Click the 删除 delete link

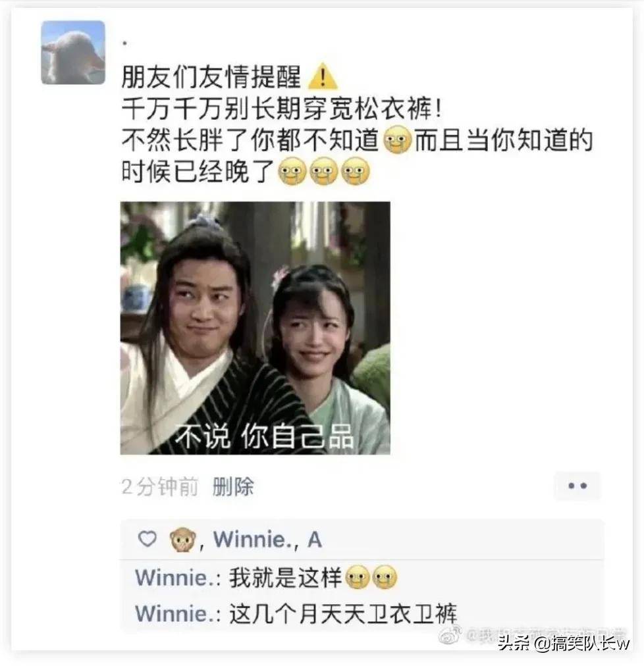(x=233, y=487)
